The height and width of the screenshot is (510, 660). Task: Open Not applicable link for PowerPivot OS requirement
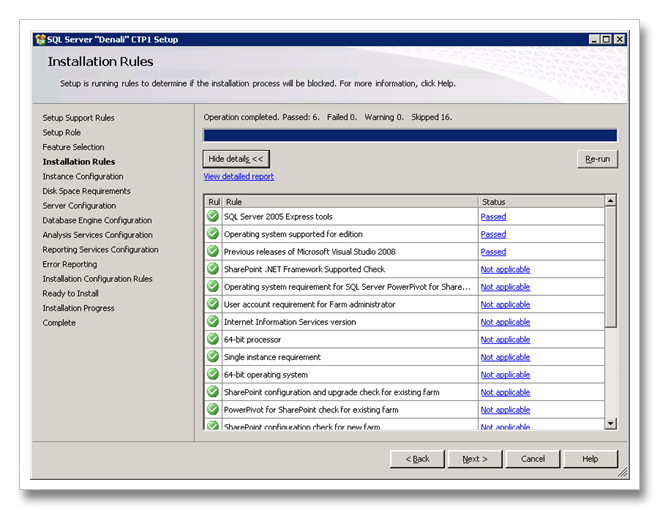point(505,287)
